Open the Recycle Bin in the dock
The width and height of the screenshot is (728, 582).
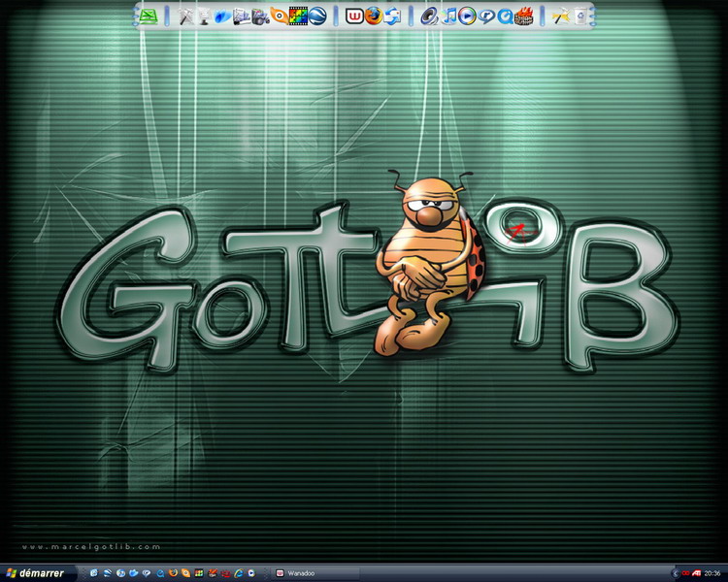pos(579,16)
